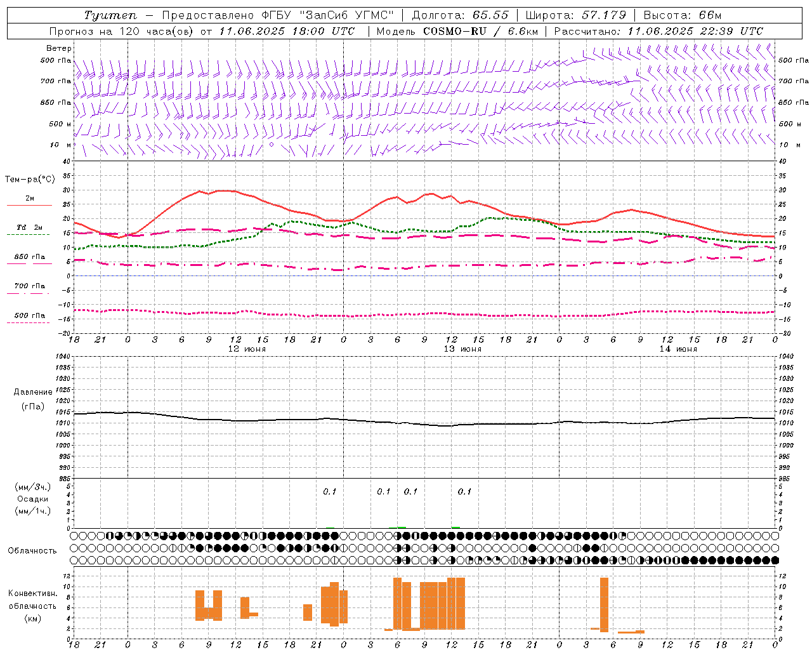Click the '2м' temperature legend label
Image resolution: width=812 pixels, height=650 pixels.
30,198
